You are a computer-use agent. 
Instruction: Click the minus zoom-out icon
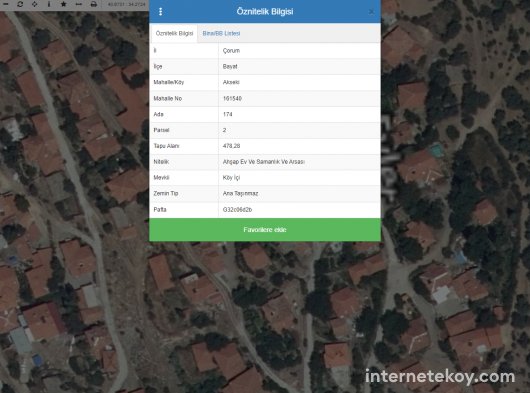click(x=5, y=4)
